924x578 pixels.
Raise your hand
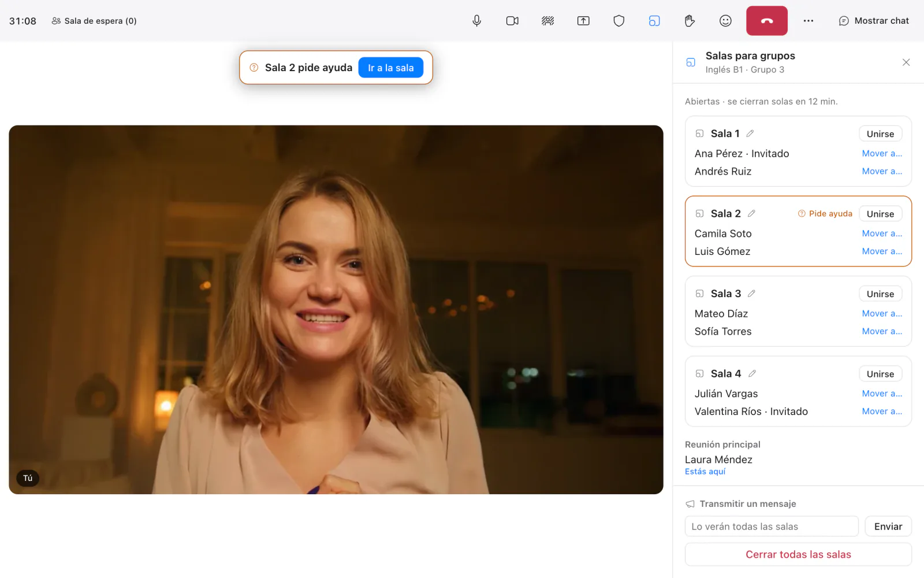(x=690, y=21)
